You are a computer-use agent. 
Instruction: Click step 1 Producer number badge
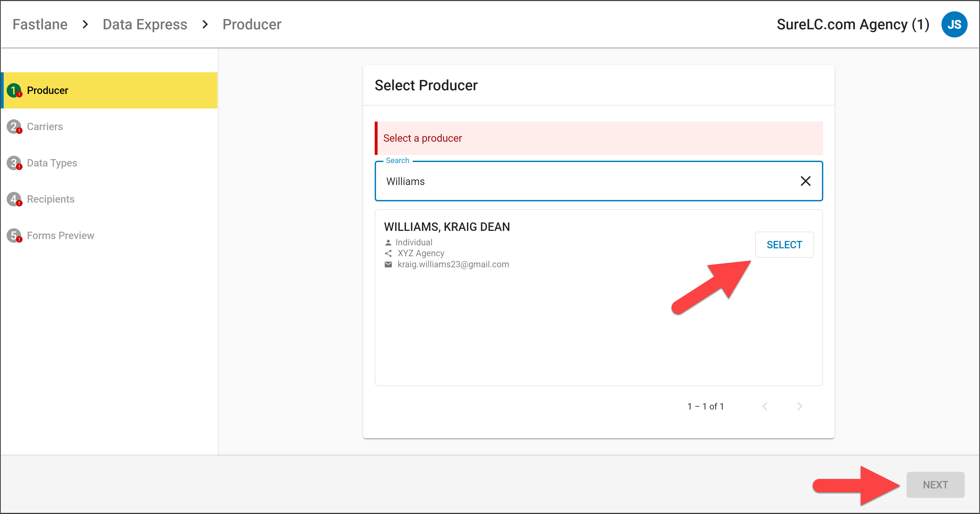point(14,91)
